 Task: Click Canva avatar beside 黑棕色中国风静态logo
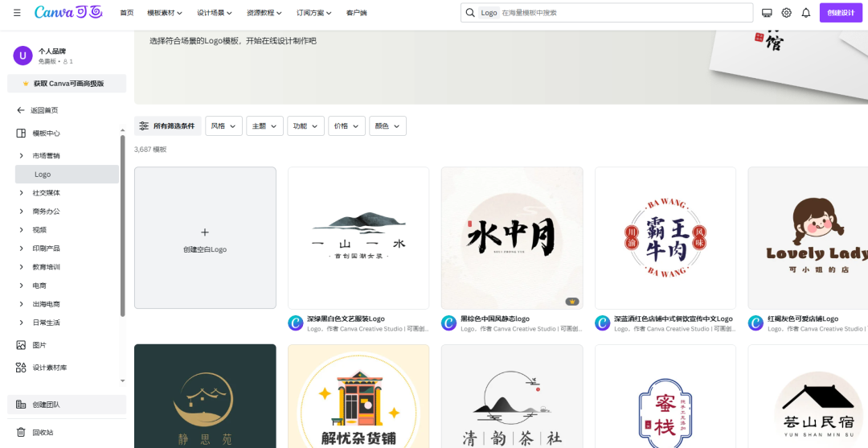[x=449, y=323]
